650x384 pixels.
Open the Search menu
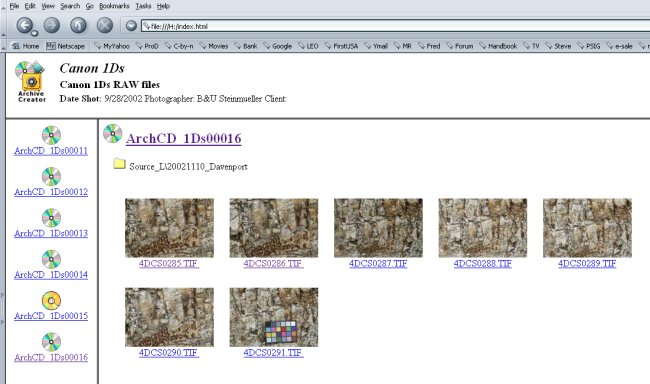click(70, 6)
